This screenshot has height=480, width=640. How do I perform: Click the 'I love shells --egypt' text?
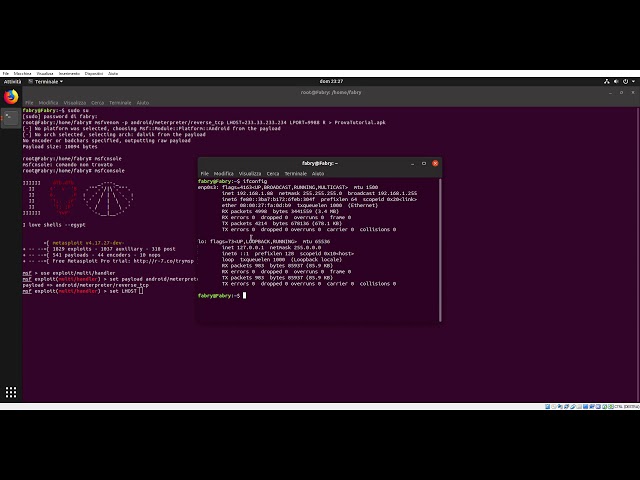[54, 225]
